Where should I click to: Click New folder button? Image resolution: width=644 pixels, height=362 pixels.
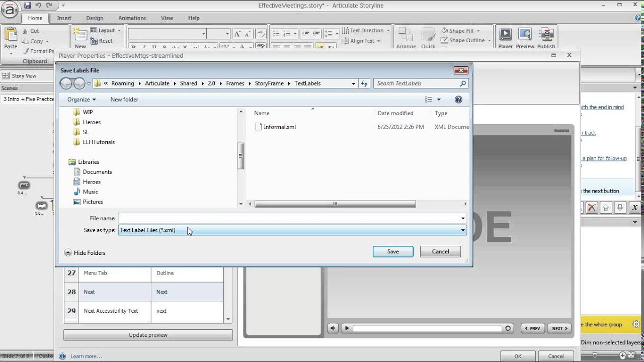(124, 100)
